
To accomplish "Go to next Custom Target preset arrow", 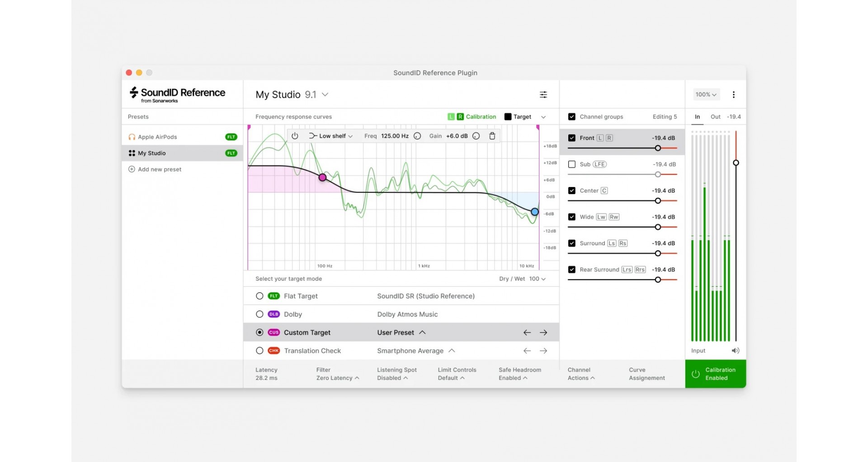I will pyautogui.click(x=543, y=332).
